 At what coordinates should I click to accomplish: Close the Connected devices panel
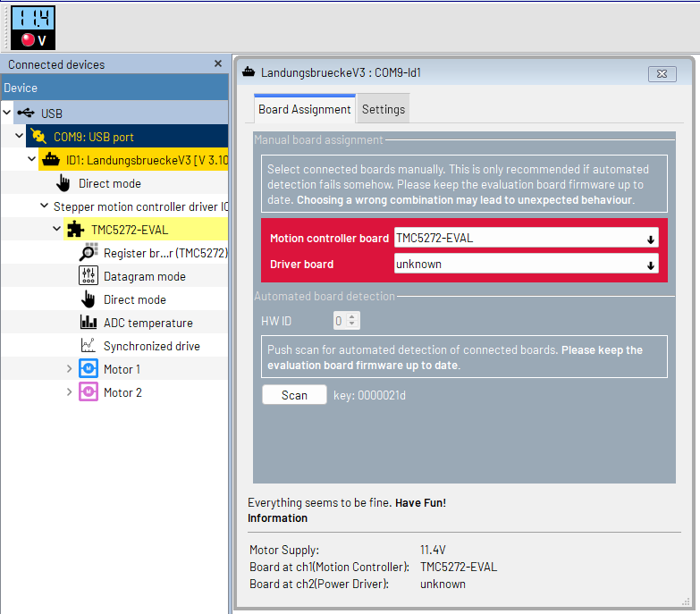[x=218, y=63]
